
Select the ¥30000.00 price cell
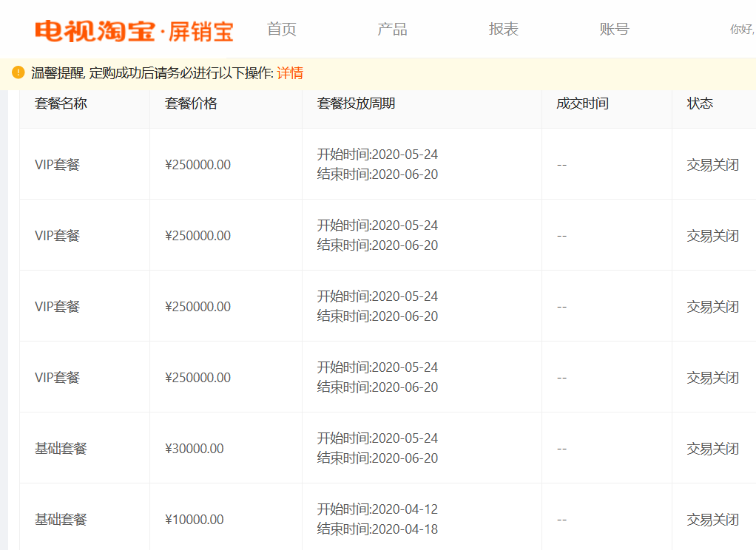(195, 448)
